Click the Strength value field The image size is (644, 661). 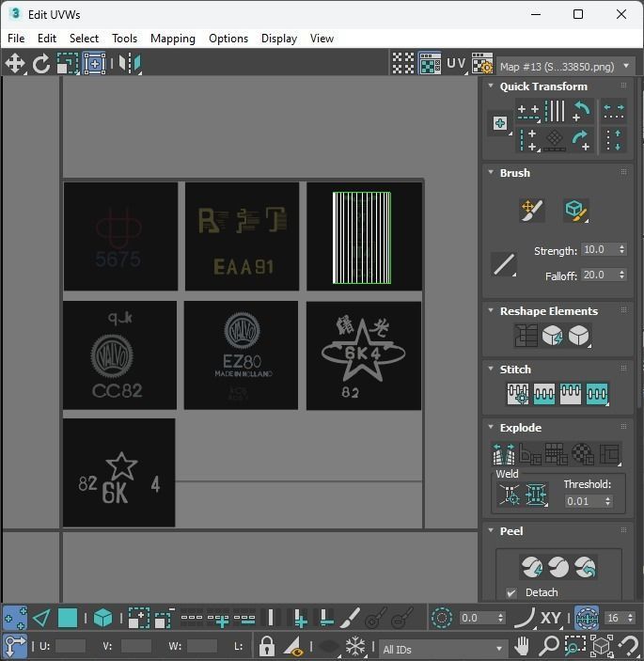(599, 249)
